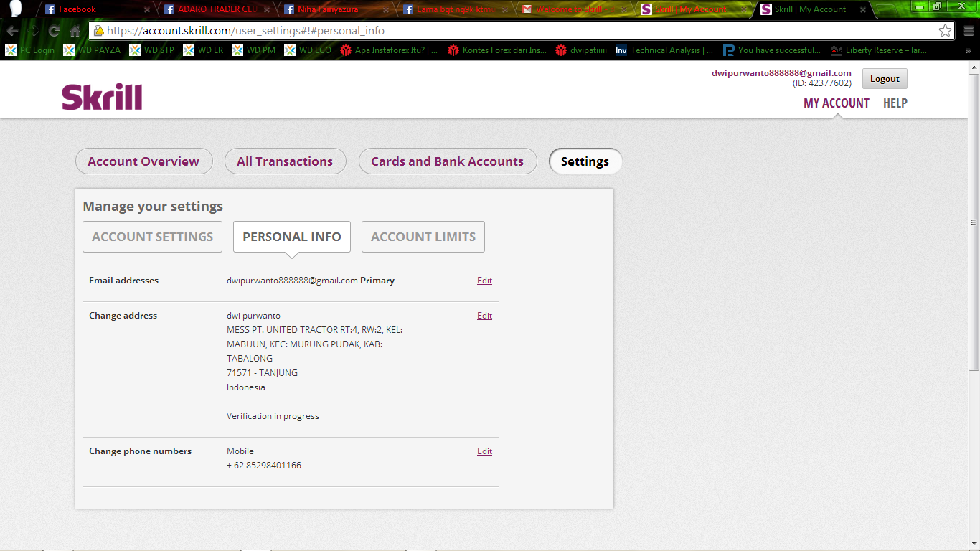Click mobile number + 62 85298401166
Screen dimensions: 980x551
(264, 466)
